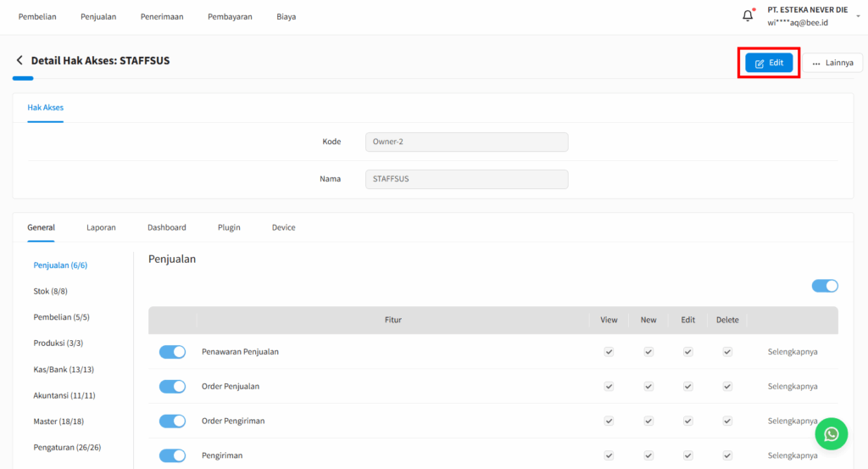This screenshot has height=469, width=868.
Task: Toggle the Penawaran Penjualan switch
Action: 172,352
